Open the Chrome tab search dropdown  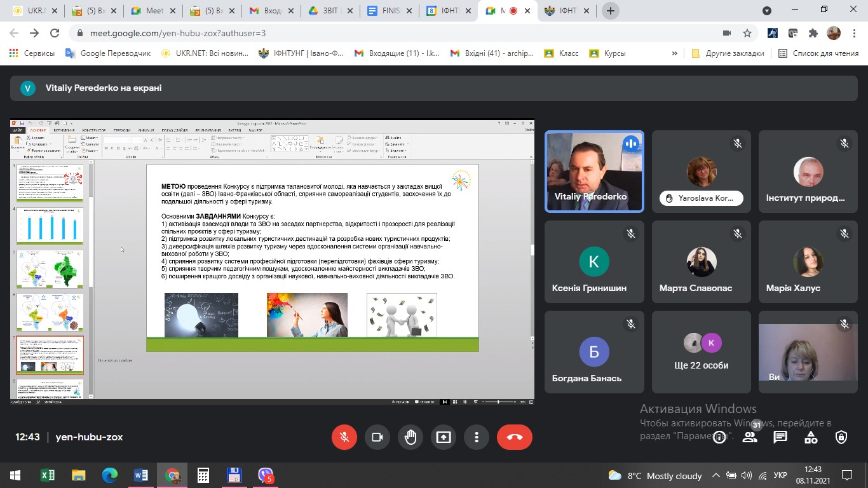pos(767,11)
